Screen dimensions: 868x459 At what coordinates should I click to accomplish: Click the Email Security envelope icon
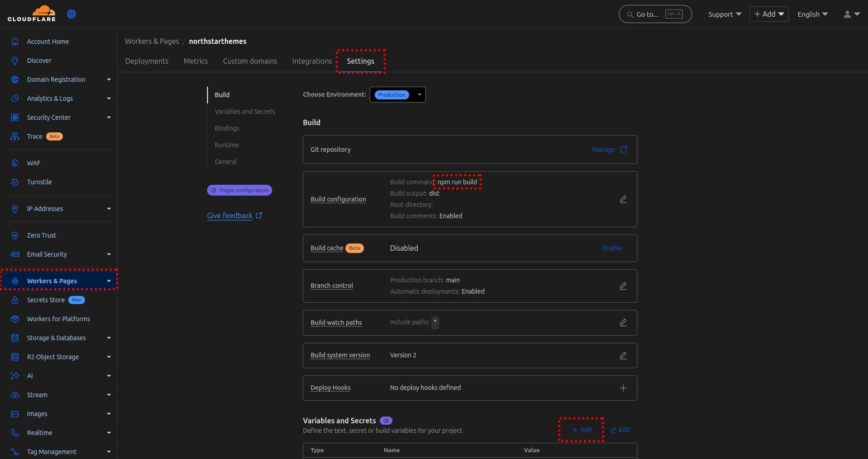pos(15,254)
